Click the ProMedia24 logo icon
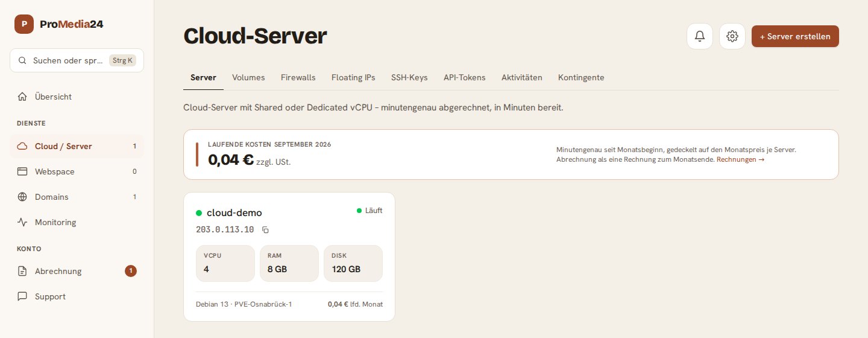 coord(24,24)
